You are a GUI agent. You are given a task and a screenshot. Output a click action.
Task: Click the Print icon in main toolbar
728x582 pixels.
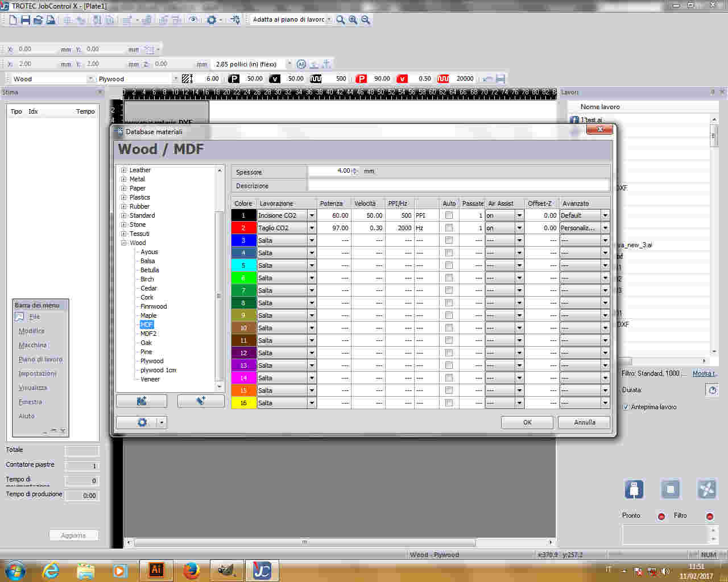tap(51, 20)
